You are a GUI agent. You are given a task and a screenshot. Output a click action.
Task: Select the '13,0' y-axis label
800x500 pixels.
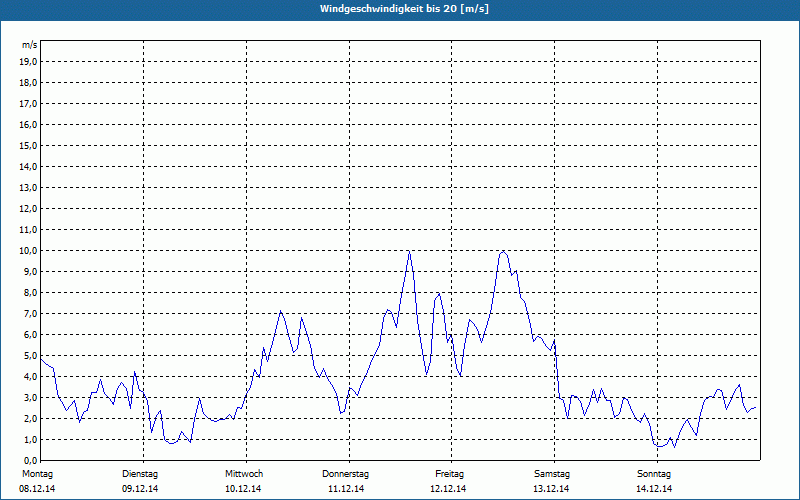pyautogui.click(x=28, y=188)
